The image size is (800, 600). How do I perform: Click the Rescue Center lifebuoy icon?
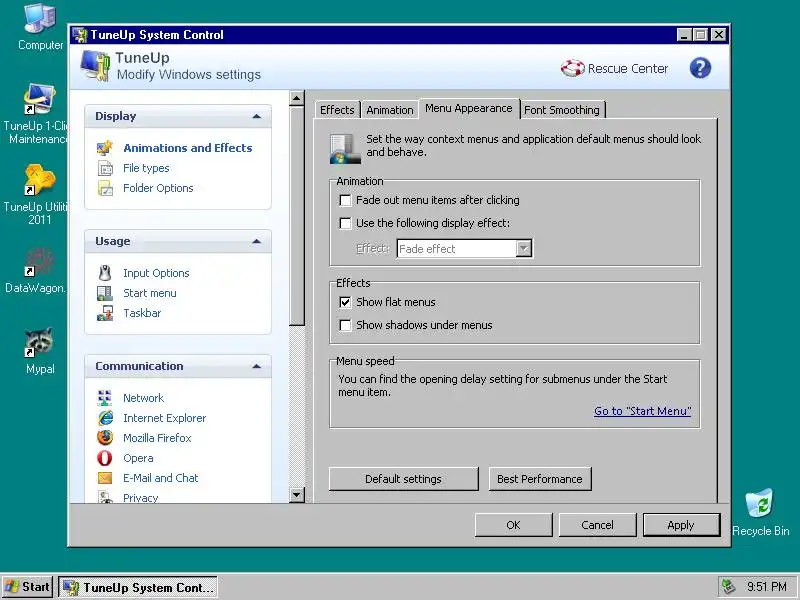[572, 68]
